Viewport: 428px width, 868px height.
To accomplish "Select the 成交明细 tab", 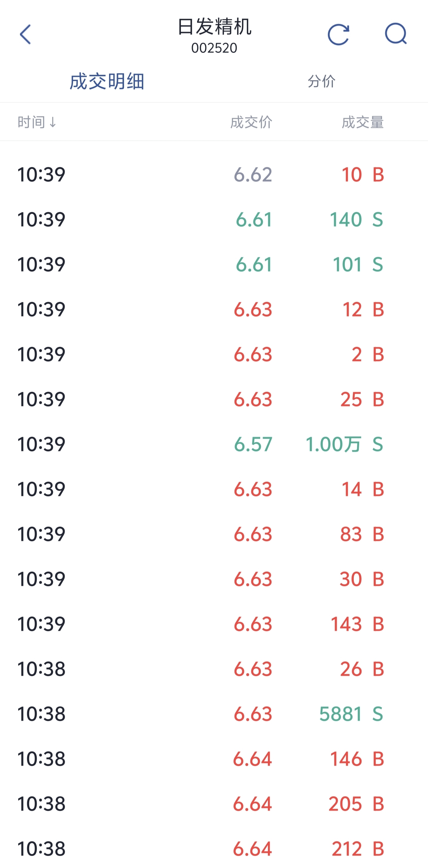I will [107, 82].
